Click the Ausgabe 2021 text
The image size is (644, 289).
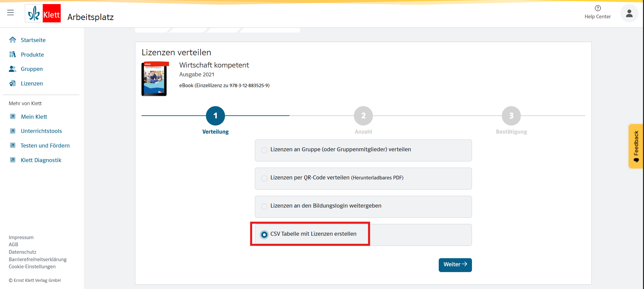tap(197, 74)
